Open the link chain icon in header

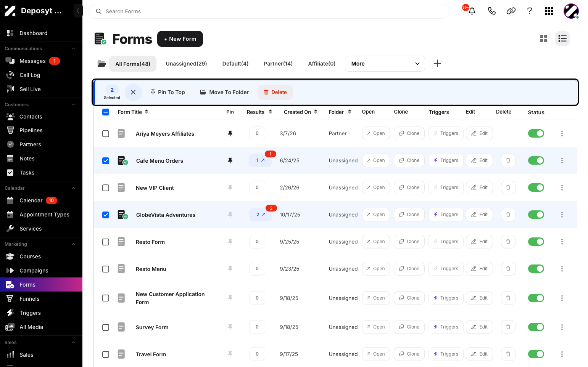(x=511, y=11)
